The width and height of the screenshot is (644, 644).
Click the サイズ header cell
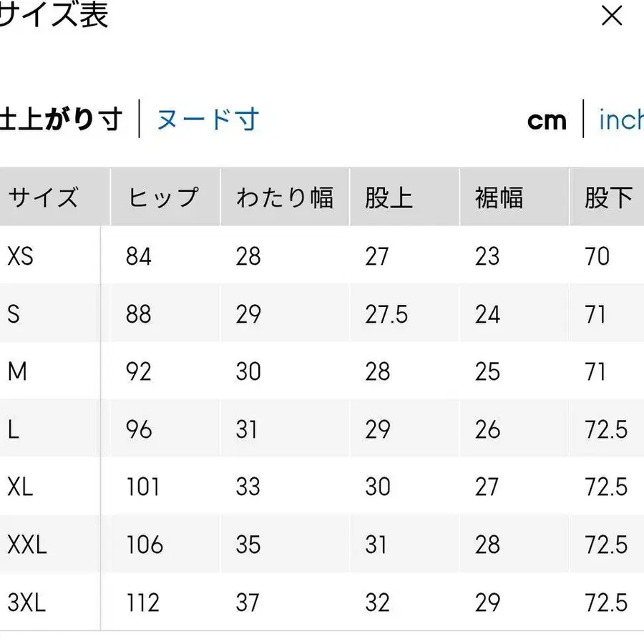pos(43,197)
